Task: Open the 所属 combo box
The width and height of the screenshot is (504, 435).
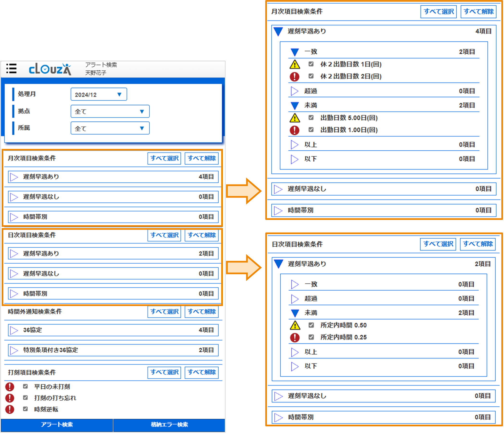Action: pos(110,128)
